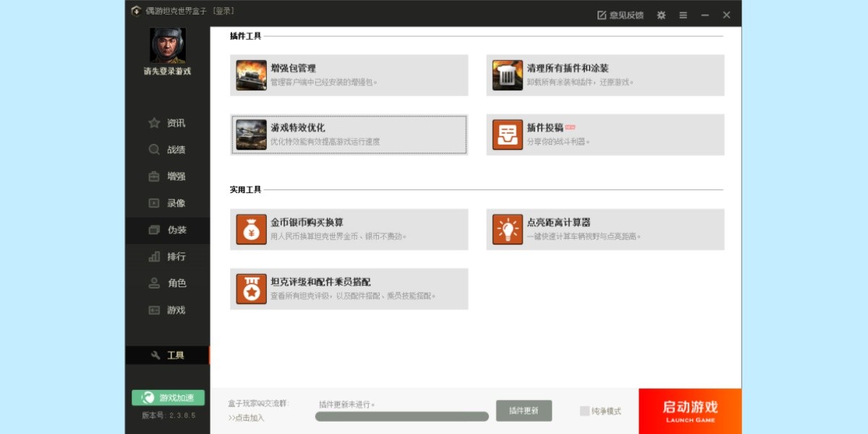This screenshot has height=434, width=868.
Task: Select the 工具 sidebar tab
Action: tap(168, 355)
